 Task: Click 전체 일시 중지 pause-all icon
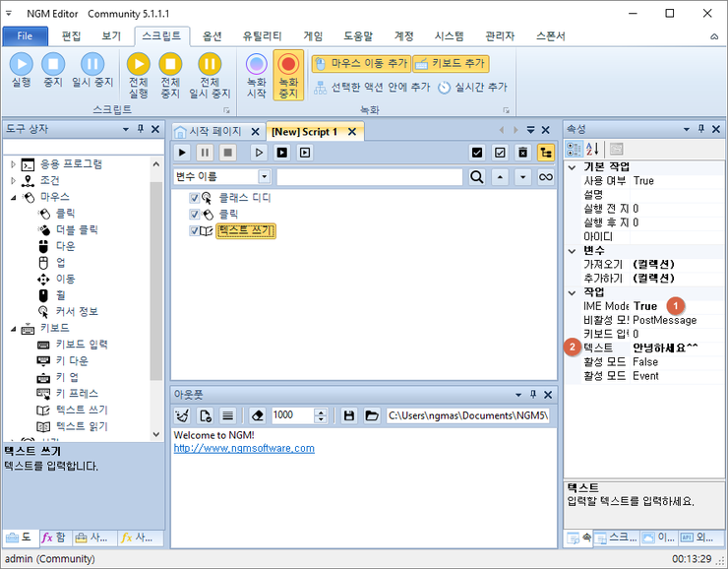[210, 76]
